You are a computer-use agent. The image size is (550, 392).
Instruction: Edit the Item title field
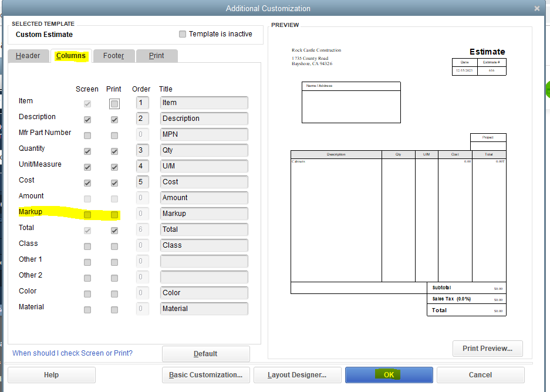pos(204,103)
